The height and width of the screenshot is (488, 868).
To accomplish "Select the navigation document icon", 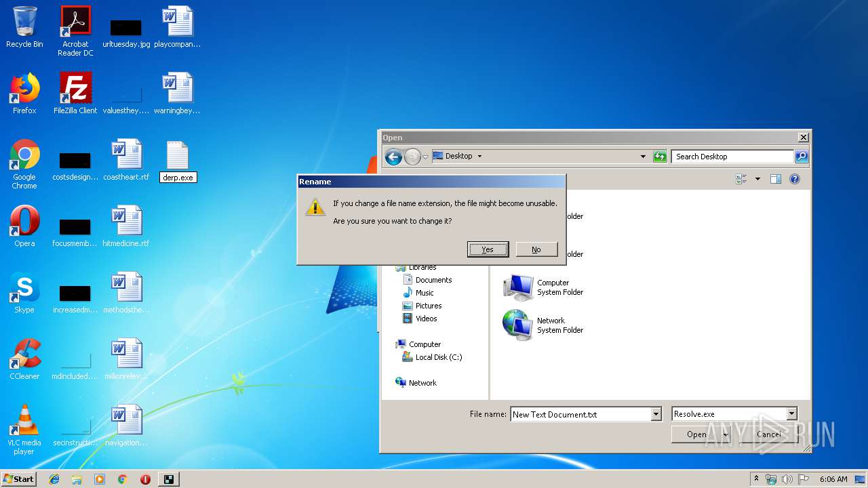I will point(126,426).
